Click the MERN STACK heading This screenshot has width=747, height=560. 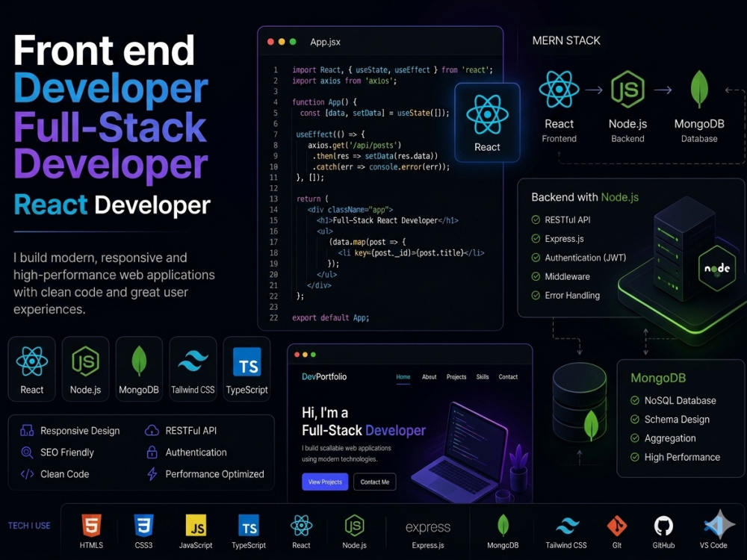click(x=566, y=40)
